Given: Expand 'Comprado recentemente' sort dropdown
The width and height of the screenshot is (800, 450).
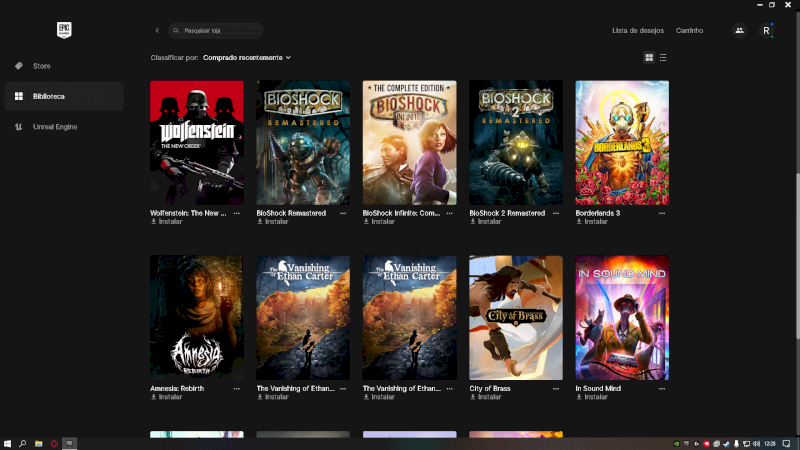Looking at the screenshot, I should 246,58.
